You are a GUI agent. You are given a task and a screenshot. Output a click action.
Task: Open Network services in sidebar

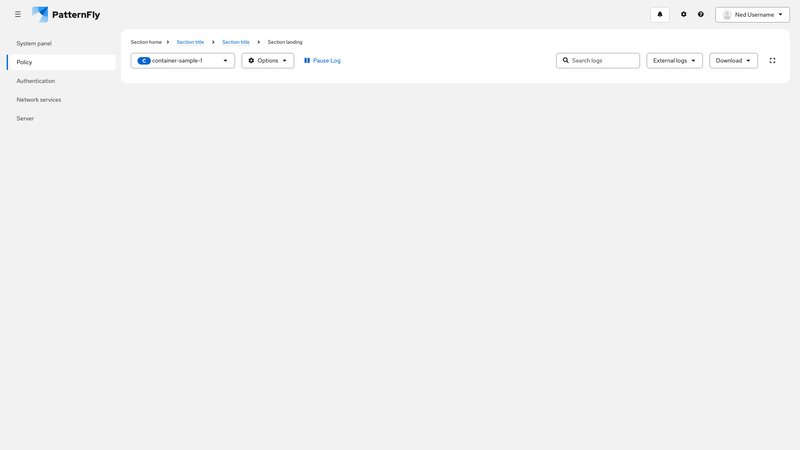coord(61,99)
